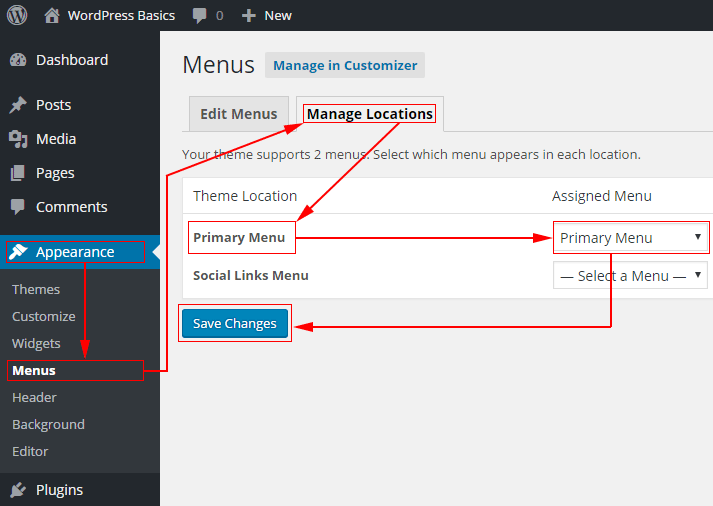
Task: Click the Social Links Menu label
Action: point(251,276)
